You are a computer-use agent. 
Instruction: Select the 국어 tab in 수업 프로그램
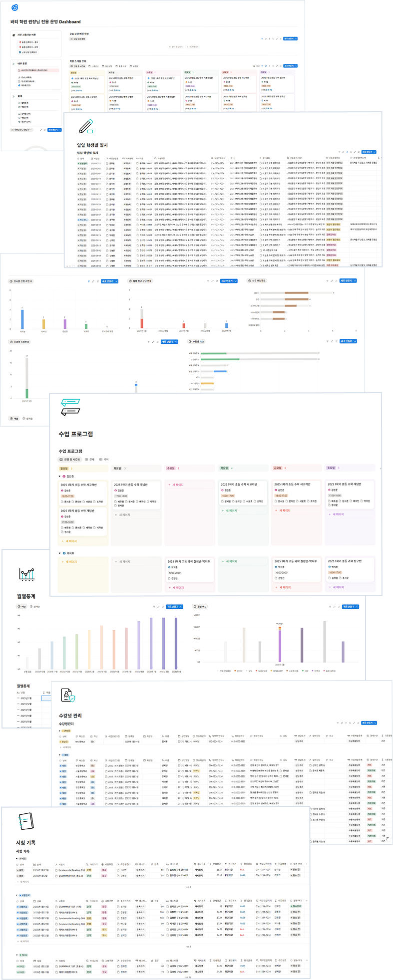[x=104, y=459]
